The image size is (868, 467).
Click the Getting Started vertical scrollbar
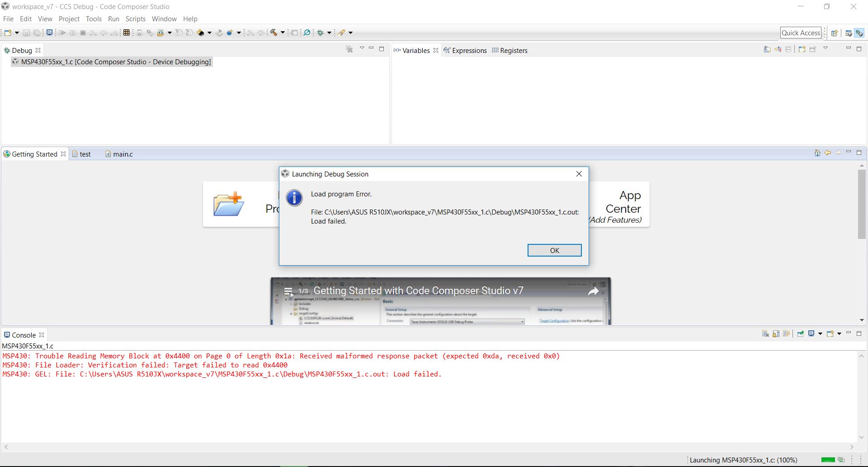(x=862, y=204)
